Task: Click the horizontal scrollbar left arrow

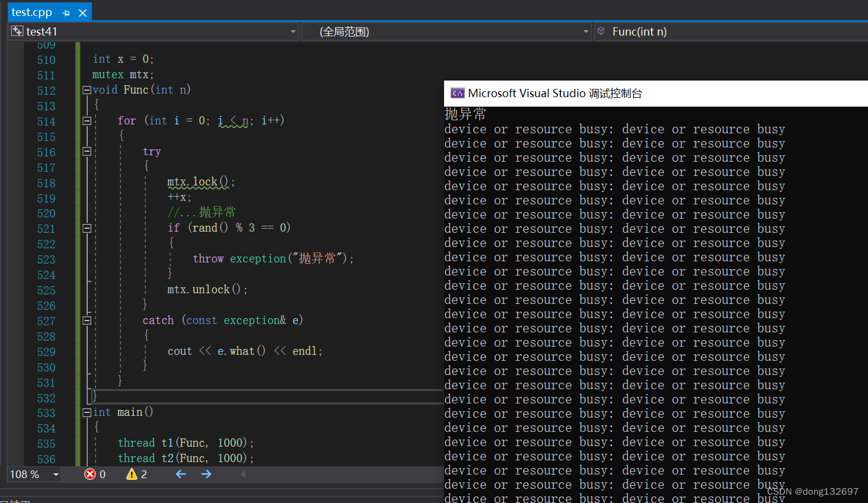Action: tap(243, 474)
